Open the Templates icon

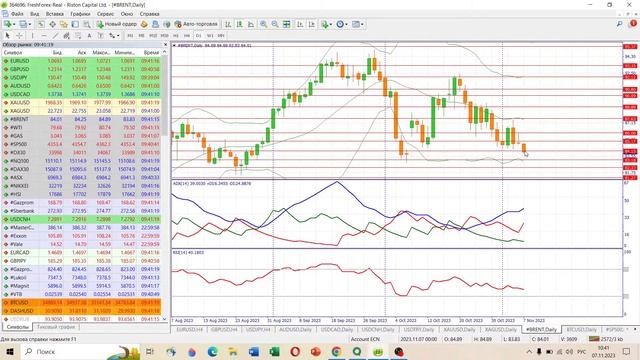(x=356, y=24)
